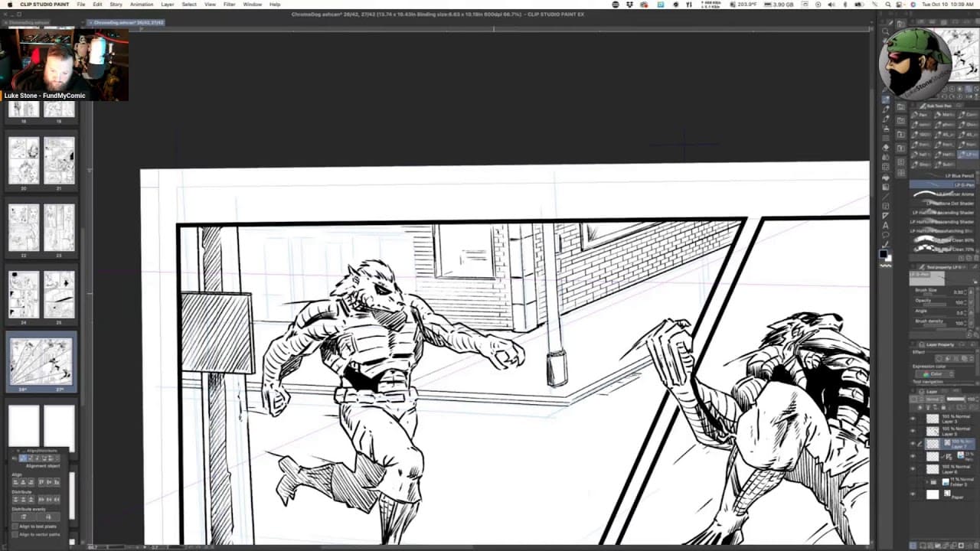Open the Animation menu
This screenshot has height=551, width=980.
pyautogui.click(x=141, y=5)
